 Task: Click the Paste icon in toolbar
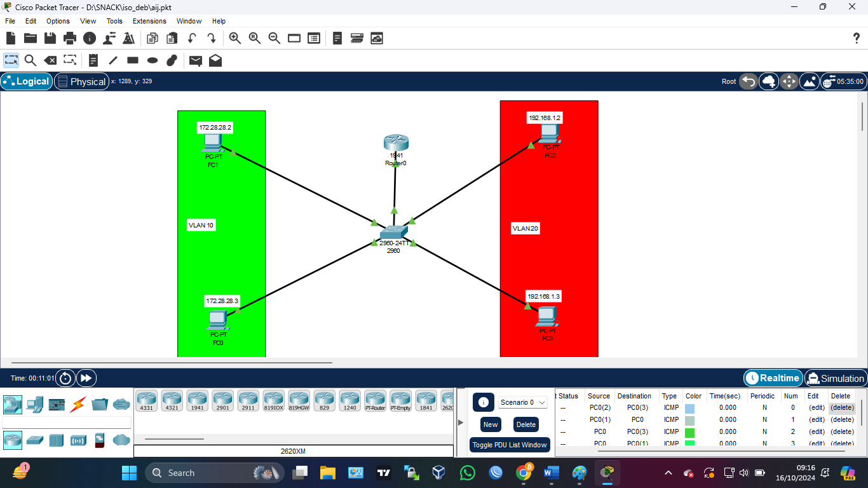[172, 38]
